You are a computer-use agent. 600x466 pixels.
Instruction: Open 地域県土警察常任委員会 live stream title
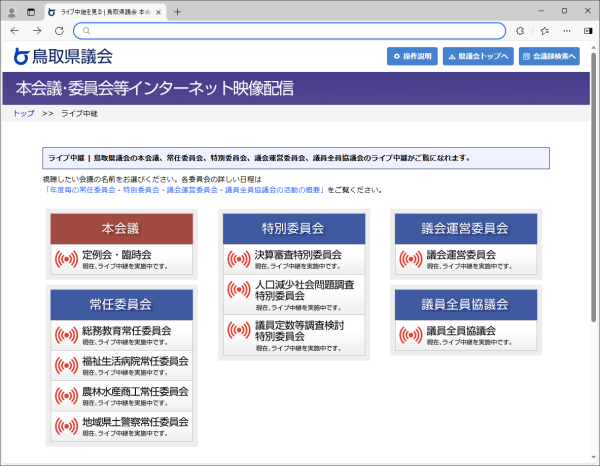pyautogui.click(x=135, y=422)
